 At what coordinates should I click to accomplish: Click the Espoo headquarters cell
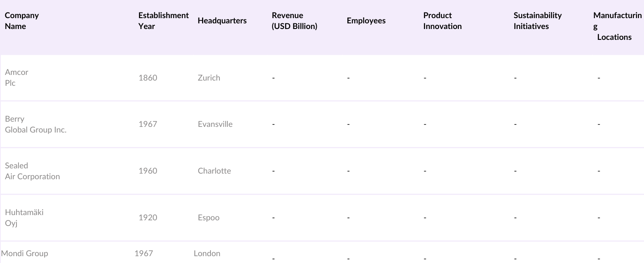point(208,217)
